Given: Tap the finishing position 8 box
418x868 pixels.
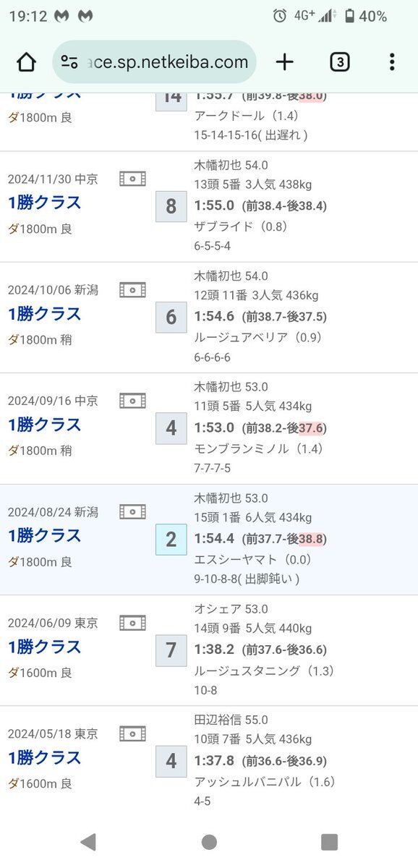Looking at the screenshot, I should (x=171, y=207).
